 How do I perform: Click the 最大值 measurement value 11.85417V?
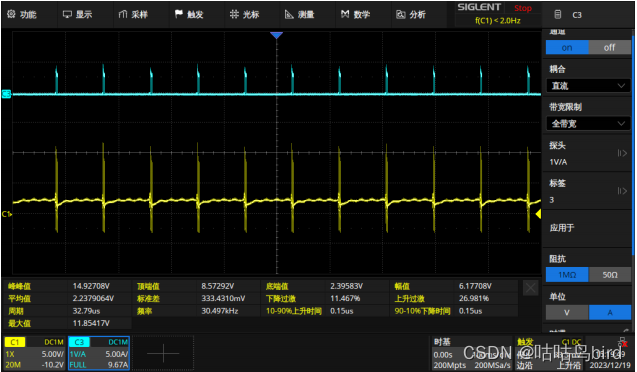point(91,323)
